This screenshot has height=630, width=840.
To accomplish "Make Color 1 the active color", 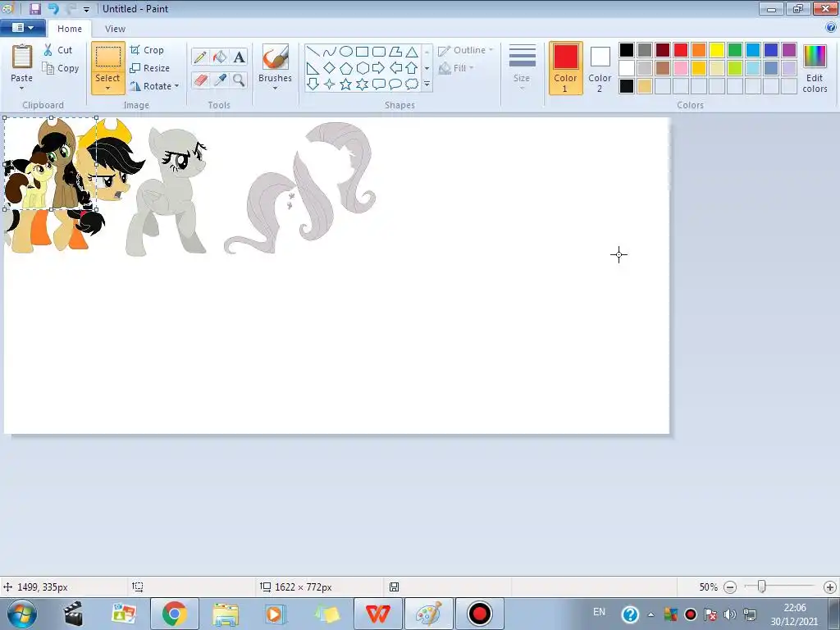I will (x=566, y=68).
